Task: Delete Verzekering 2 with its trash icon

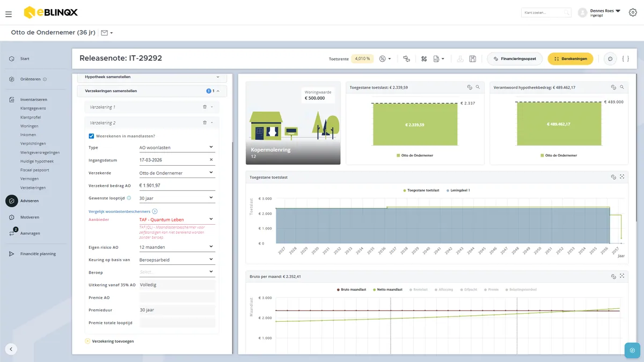Action: tap(204, 123)
